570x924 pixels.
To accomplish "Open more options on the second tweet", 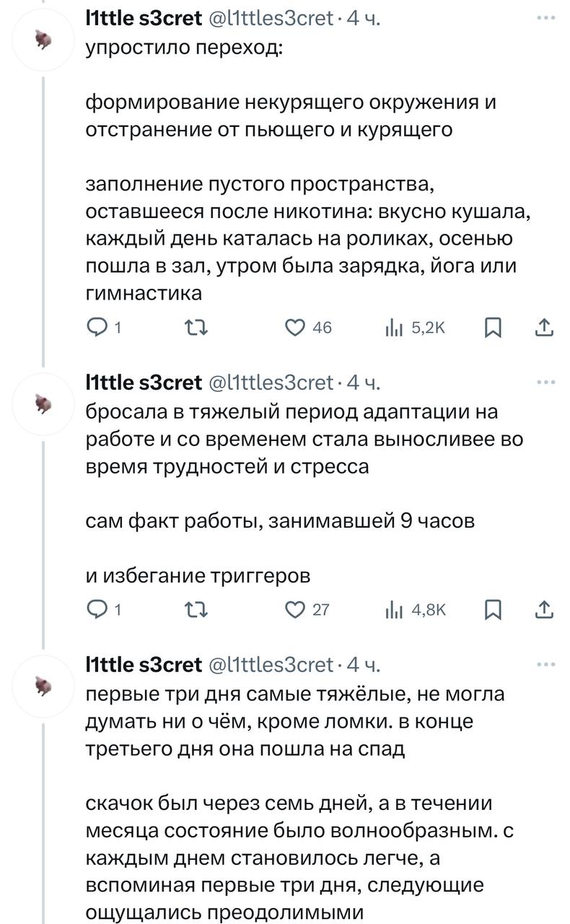I will click(546, 380).
